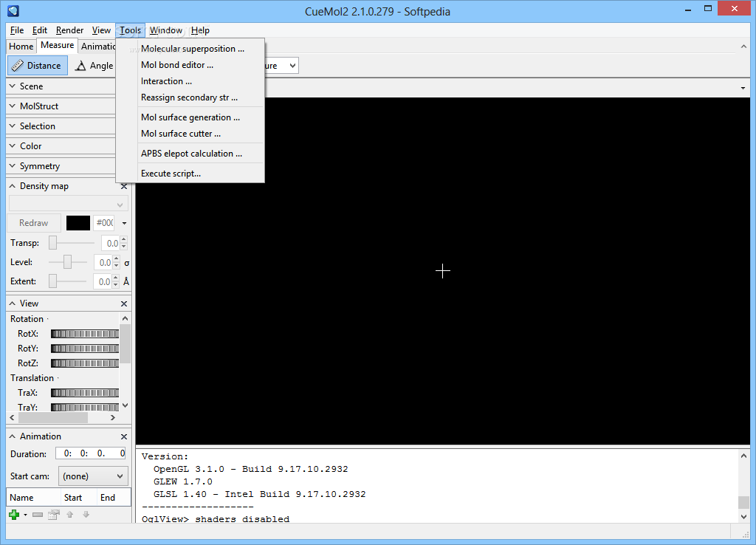Switch to the Measure ribbon tab
This screenshot has height=545, width=756.
[58, 45]
